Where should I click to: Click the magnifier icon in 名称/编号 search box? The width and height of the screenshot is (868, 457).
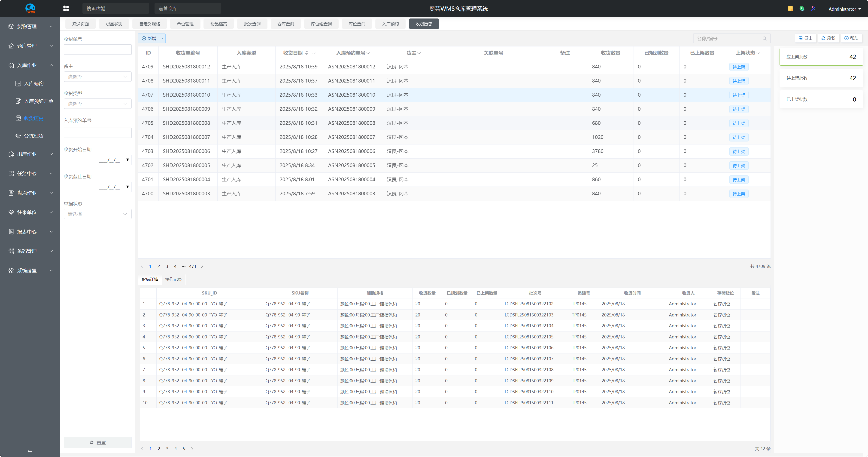765,38
